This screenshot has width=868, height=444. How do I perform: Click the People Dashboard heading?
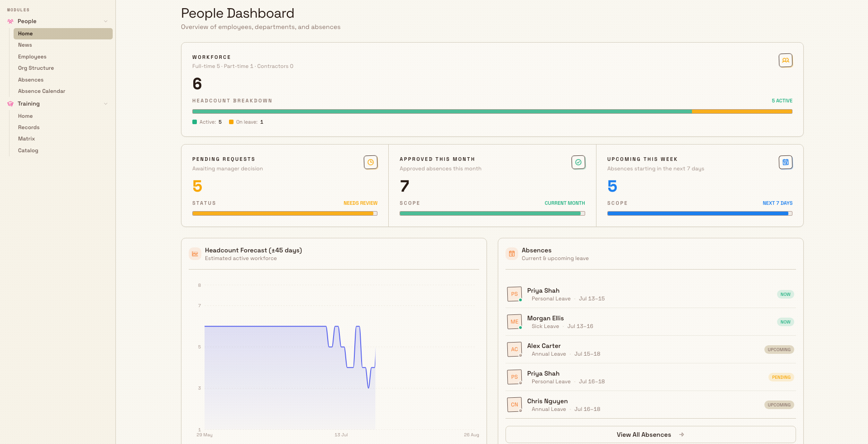pyautogui.click(x=238, y=13)
